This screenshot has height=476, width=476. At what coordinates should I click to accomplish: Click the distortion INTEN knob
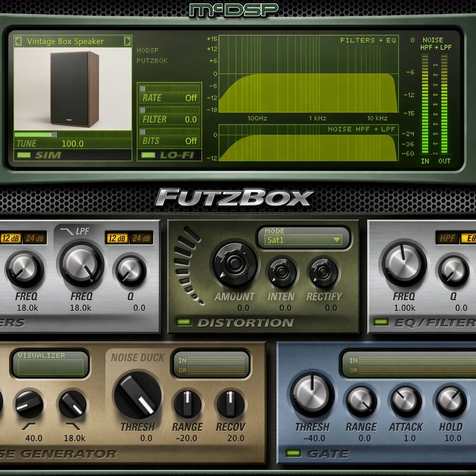282,272
